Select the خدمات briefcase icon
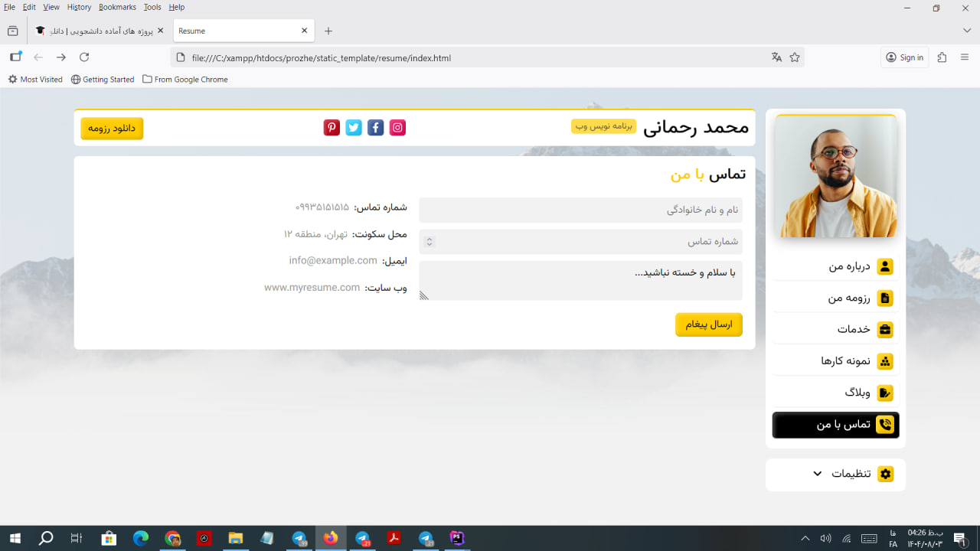 [x=885, y=329]
